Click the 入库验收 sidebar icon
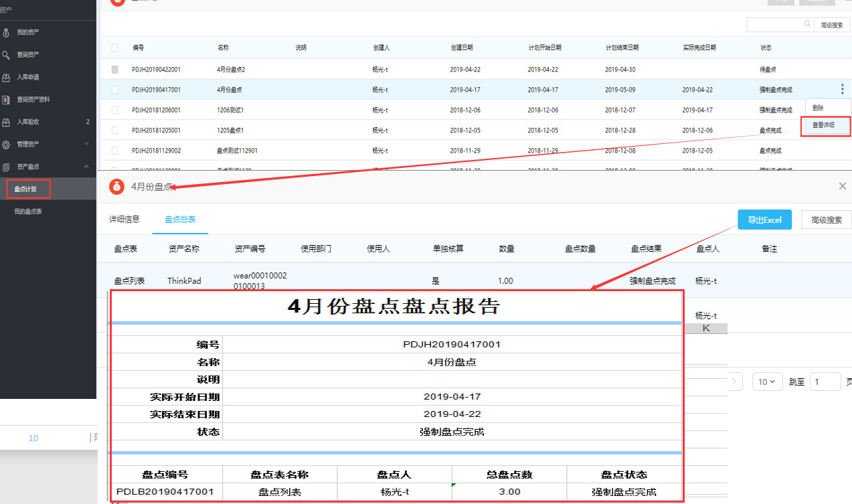Viewport: 852px width, 504px height. [6, 122]
